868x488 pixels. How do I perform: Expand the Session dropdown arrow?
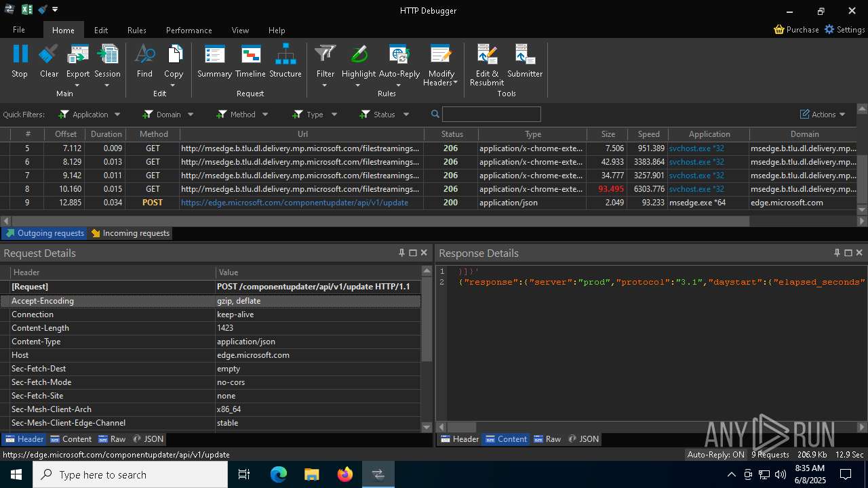coord(107,85)
